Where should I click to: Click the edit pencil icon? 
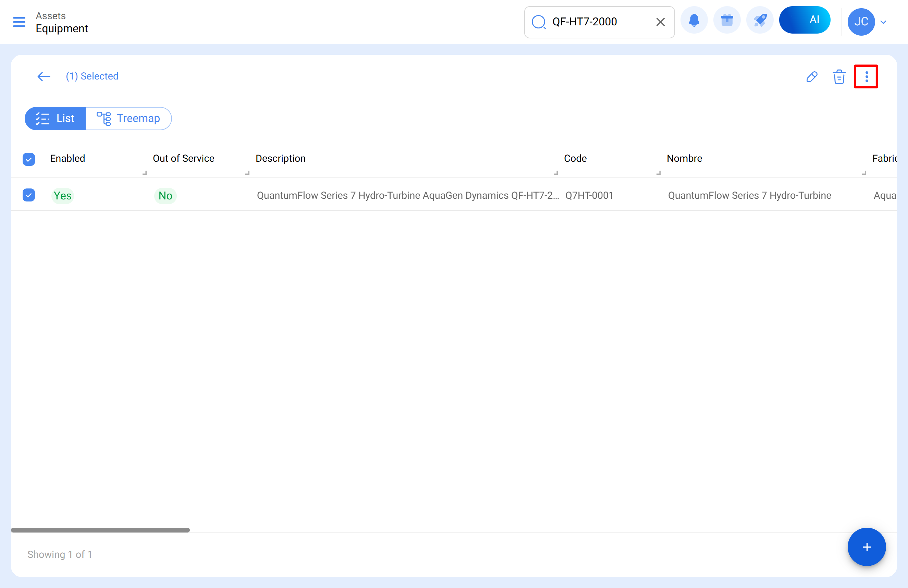click(812, 77)
